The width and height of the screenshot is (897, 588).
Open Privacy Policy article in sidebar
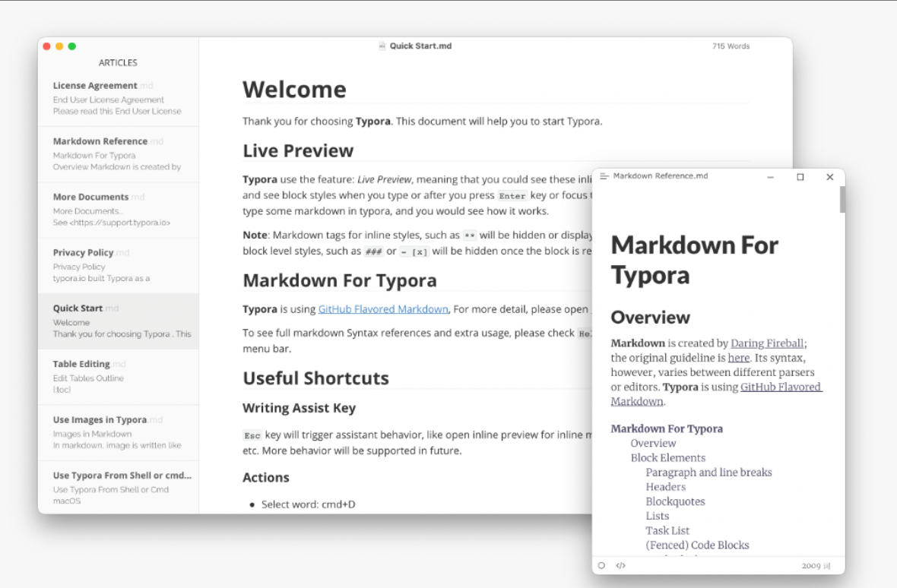click(119, 266)
